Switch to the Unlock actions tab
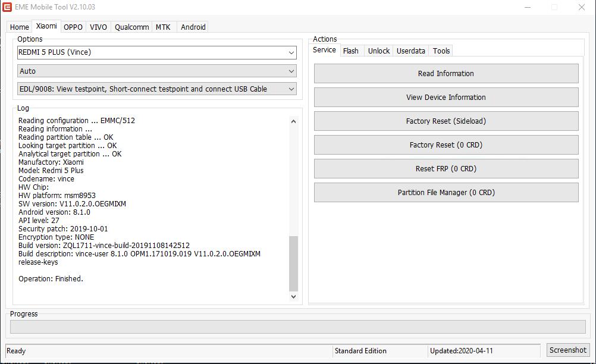This screenshot has width=596, height=364. [x=379, y=51]
